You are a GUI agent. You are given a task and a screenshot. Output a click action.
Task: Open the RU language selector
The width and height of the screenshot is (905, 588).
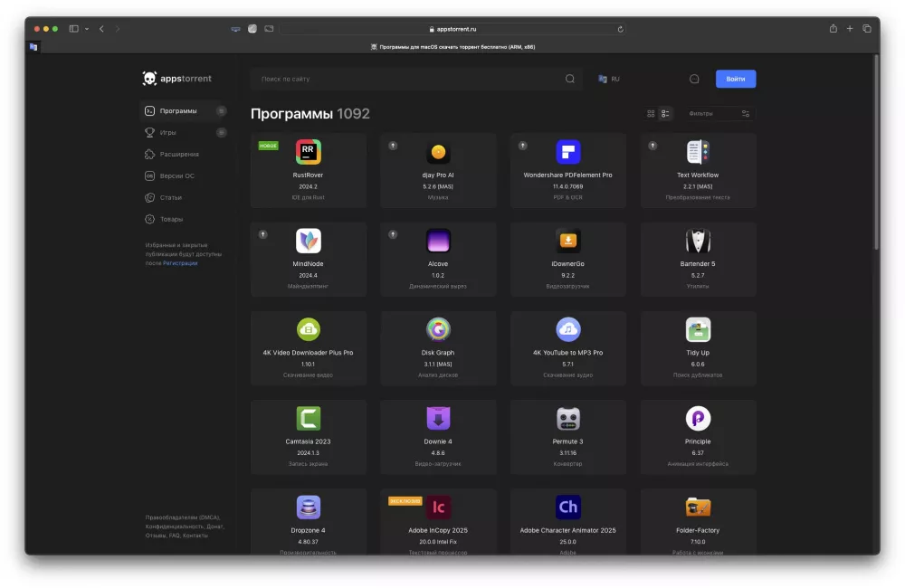(607, 79)
